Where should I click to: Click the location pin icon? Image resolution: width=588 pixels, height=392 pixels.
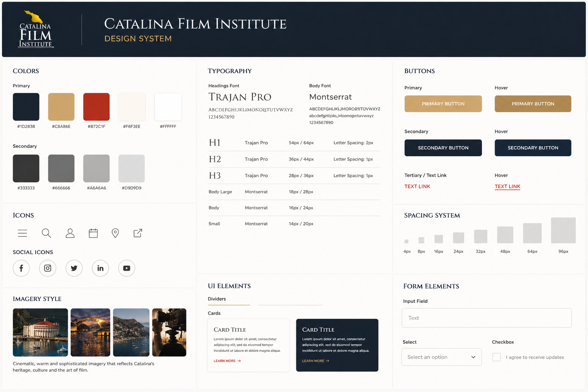[x=115, y=233]
